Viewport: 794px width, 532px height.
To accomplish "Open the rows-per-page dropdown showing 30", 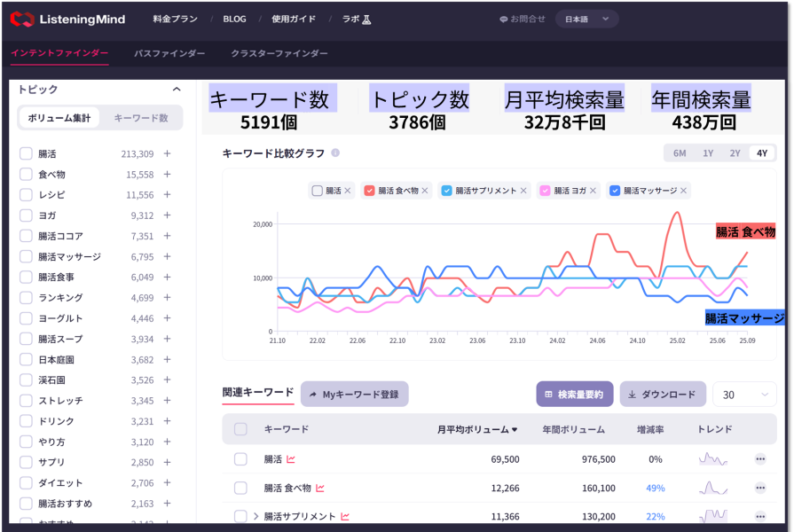I will point(745,394).
